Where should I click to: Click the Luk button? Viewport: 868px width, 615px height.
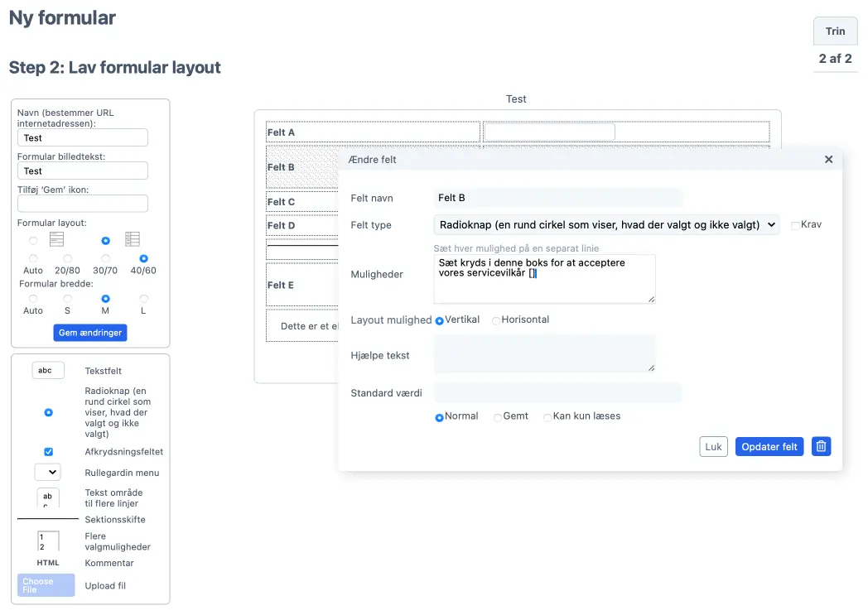pyautogui.click(x=713, y=446)
